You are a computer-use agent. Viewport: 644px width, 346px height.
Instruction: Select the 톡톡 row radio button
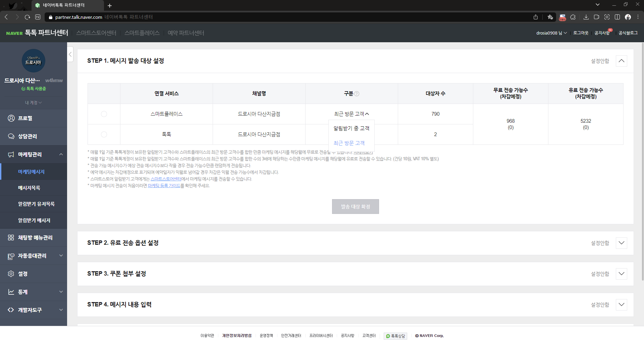pyautogui.click(x=104, y=134)
